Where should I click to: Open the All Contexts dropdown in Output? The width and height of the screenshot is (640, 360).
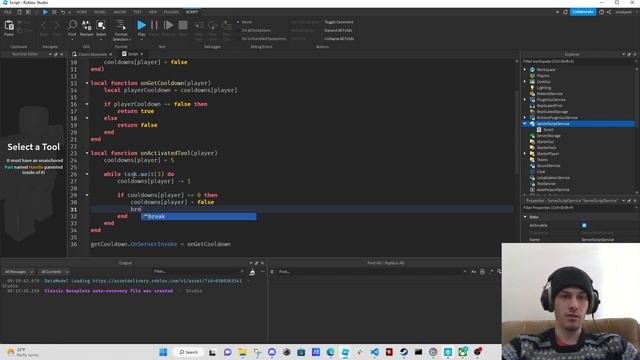[x=54, y=271]
